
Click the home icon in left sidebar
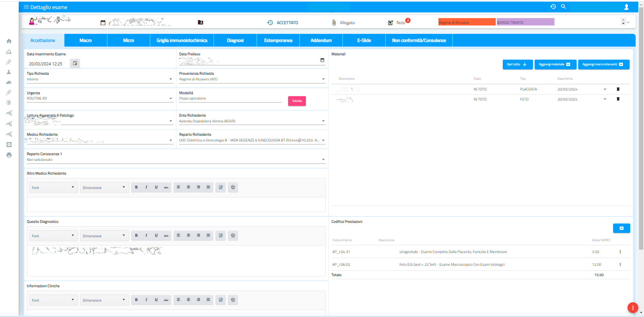coord(9,41)
